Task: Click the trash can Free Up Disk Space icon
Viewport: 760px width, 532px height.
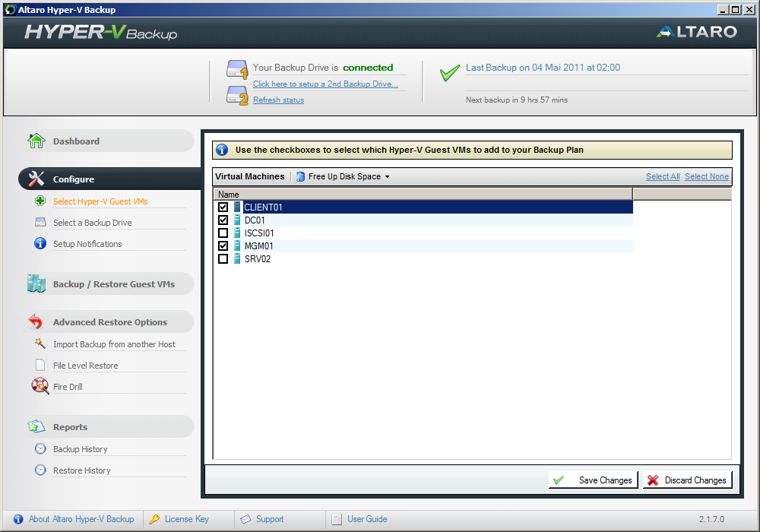Action: [x=300, y=176]
